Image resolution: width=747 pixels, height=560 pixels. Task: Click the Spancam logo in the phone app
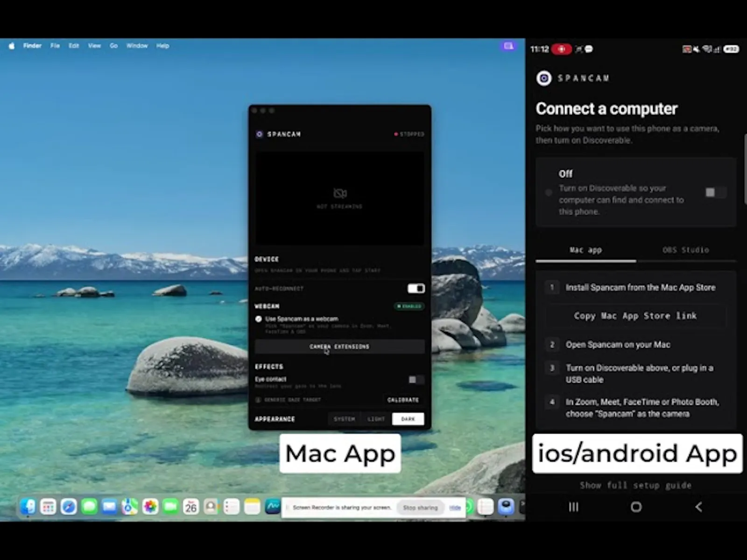pos(544,78)
